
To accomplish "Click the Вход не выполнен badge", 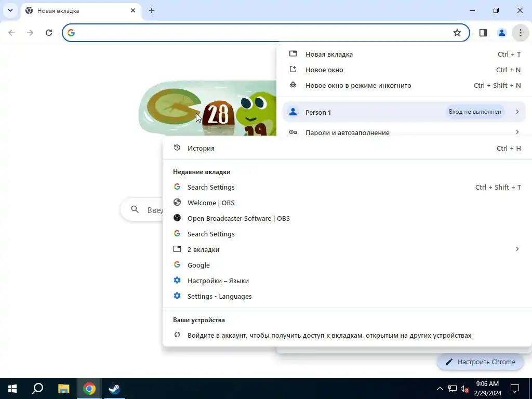I will point(475,112).
